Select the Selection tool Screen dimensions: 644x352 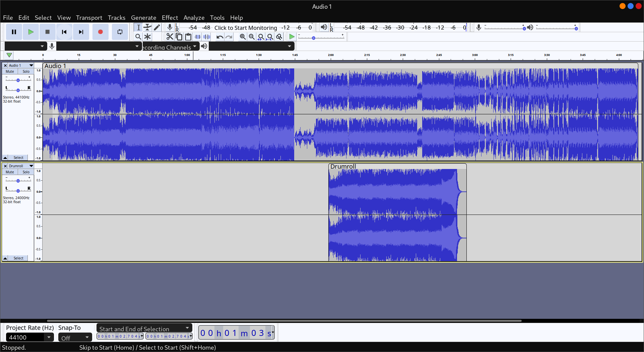138,27
